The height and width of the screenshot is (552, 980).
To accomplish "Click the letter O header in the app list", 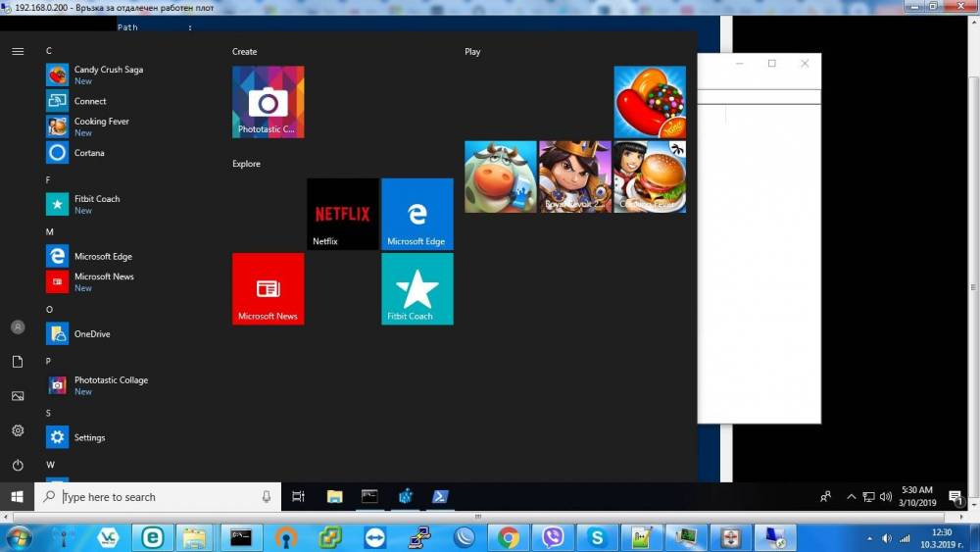I will [x=49, y=310].
